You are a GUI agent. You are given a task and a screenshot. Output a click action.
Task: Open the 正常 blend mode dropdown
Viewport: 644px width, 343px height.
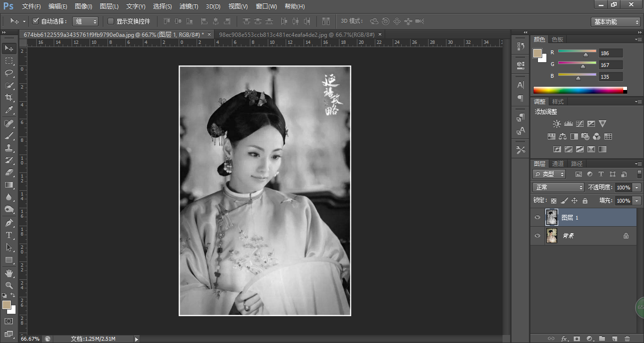tap(559, 188)
